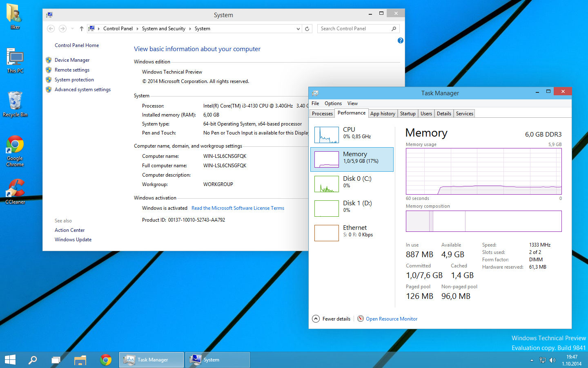Switch to Task Manager taskbar button
Image resolution: width=588 pixels, height=368 pixels.
151,360
